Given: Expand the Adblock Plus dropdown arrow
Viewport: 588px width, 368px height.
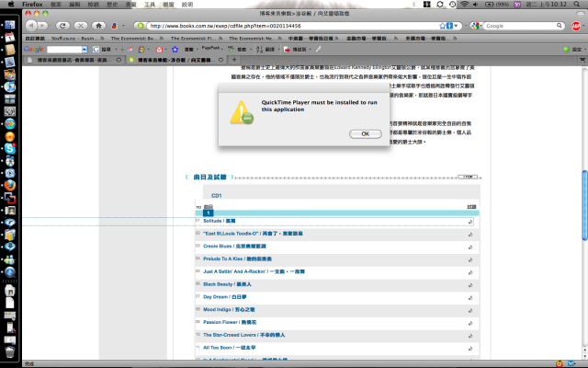Looking at the screenshot, I should point(584,27).
